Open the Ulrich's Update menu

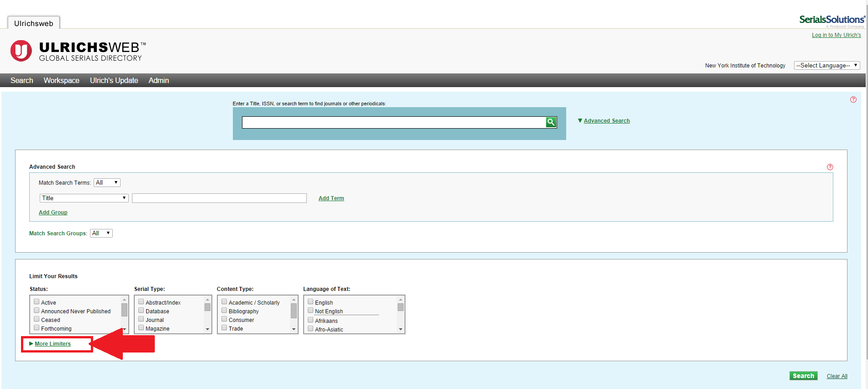[x=114, y=80]
